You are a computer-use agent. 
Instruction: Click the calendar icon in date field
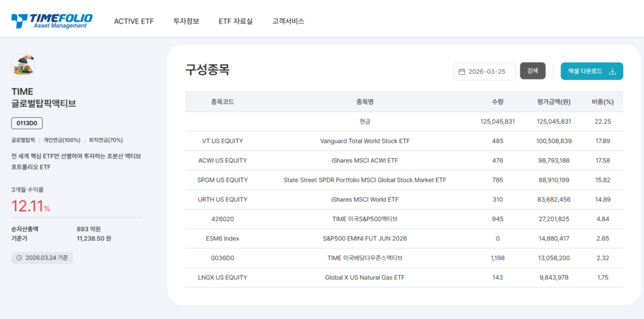click(462, 72)
